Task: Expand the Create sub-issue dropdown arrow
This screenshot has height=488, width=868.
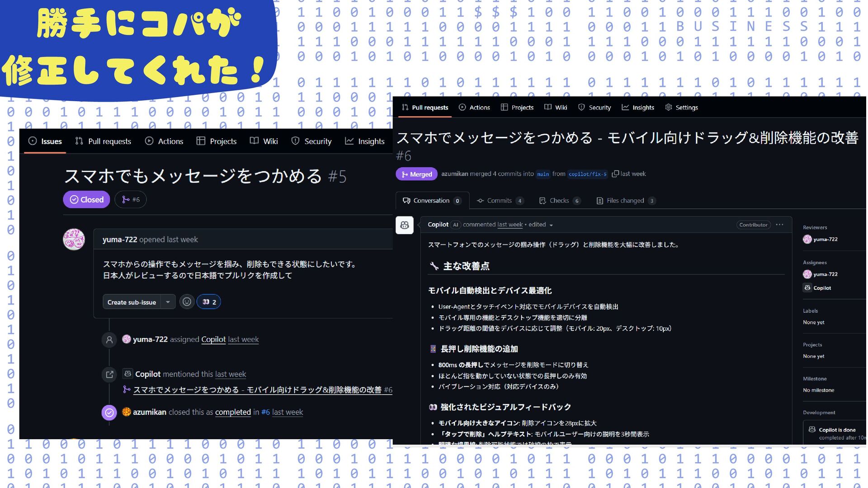Action: click(x=168, y=302)
